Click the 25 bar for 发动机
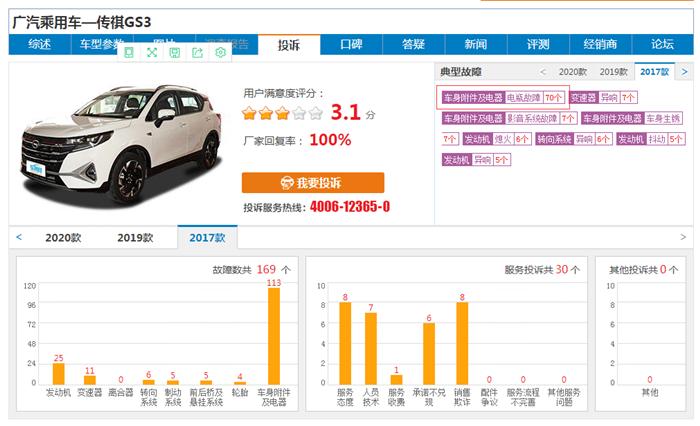This screenshot has height=426, width=700. tap(58, 374)
